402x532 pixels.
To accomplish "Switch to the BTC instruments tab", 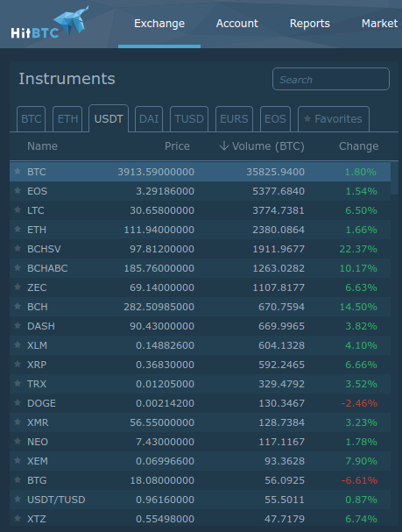I will click(31, 119).
